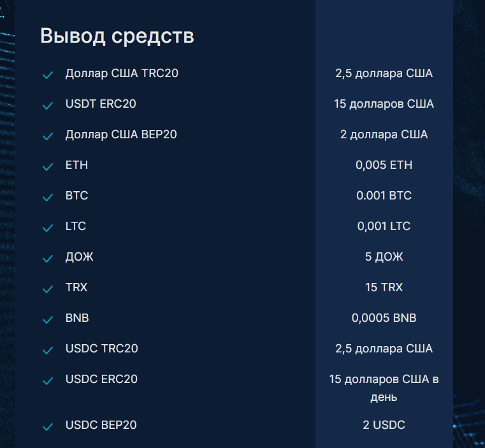Click the 15 TRX fee value
The height and width of the screenshot is (448, 485).
(x=384, y=287)
